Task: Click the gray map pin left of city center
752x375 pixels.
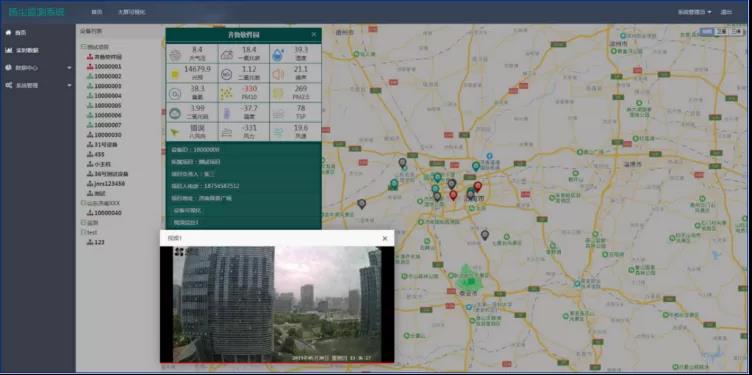Action: pos(362,204)
